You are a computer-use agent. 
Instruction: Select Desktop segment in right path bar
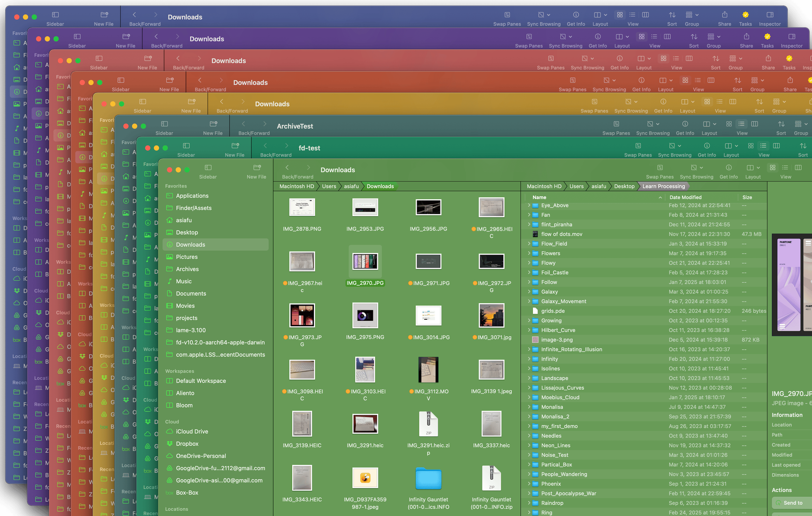tap(624, 186)
